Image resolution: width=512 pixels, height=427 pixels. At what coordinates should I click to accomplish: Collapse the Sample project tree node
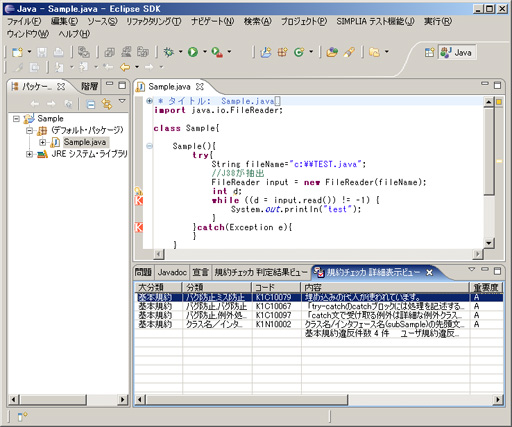pyautogui.click(x=16, y=119)
